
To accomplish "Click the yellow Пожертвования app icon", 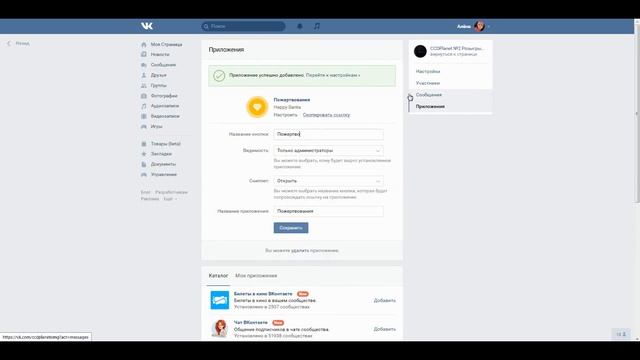I will click(257, 107).
